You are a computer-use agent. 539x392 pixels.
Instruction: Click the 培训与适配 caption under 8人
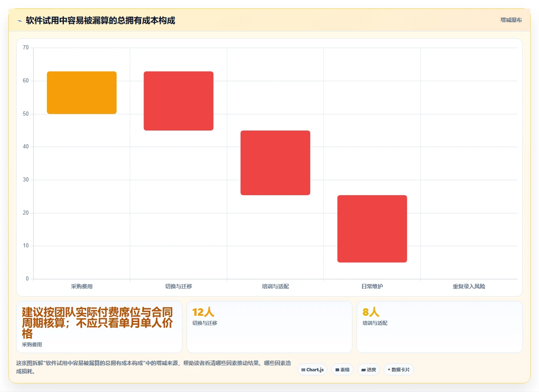[x=375, y=323]
